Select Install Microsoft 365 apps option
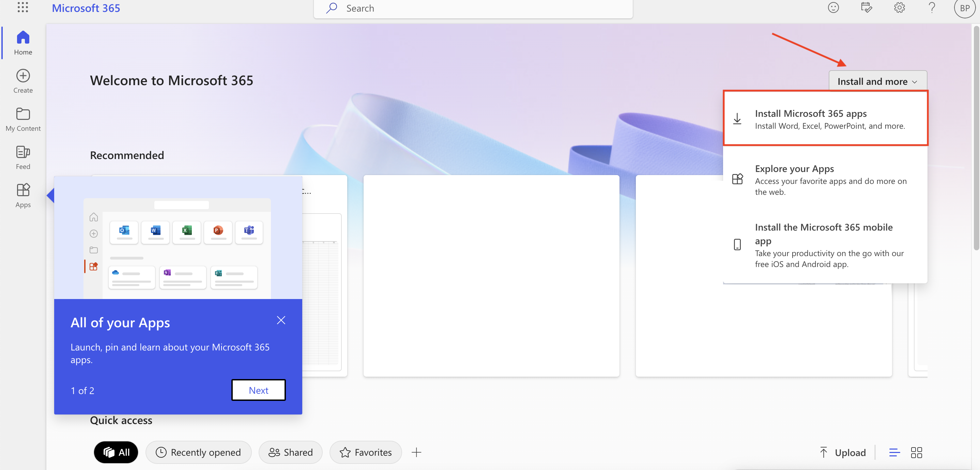 tap(825, 118)
